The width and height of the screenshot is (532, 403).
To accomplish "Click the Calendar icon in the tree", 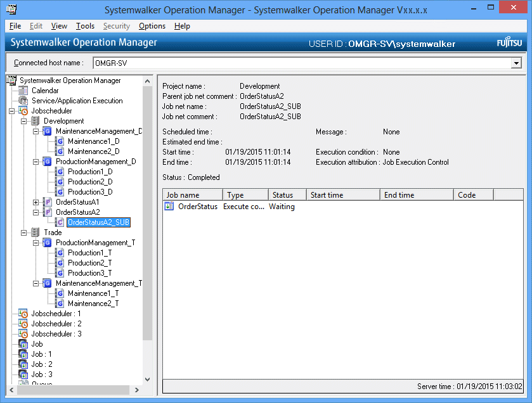I will [x=23, y=91].
